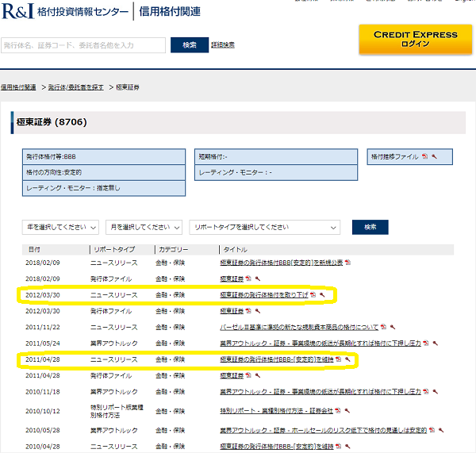Click key icon of 2018/02/09 発行体ファイル row
This screenshot has height=453, width=476.
tap(258, 278)
